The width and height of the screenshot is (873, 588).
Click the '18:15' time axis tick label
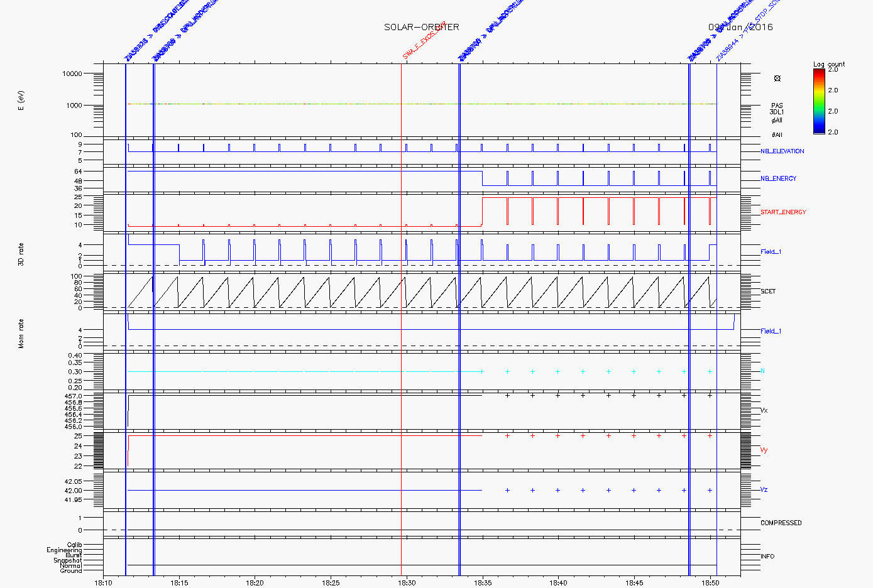click(x=179, y=583)
